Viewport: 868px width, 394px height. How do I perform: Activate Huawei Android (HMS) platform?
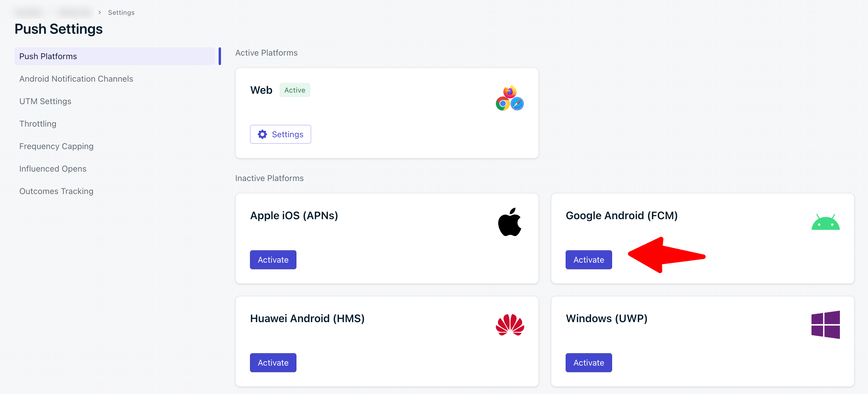pyautogui.click(x=273, y=363)
